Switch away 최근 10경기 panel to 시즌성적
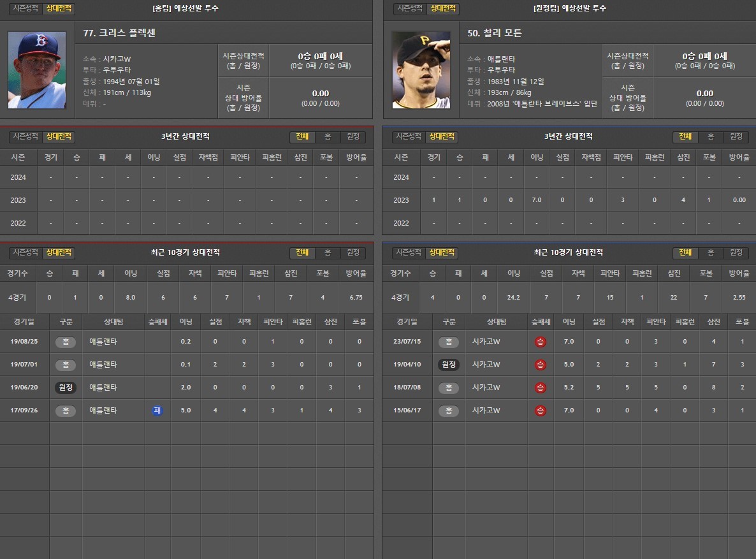This screenshot has width=756, height=559. click(x=409, y=252)
